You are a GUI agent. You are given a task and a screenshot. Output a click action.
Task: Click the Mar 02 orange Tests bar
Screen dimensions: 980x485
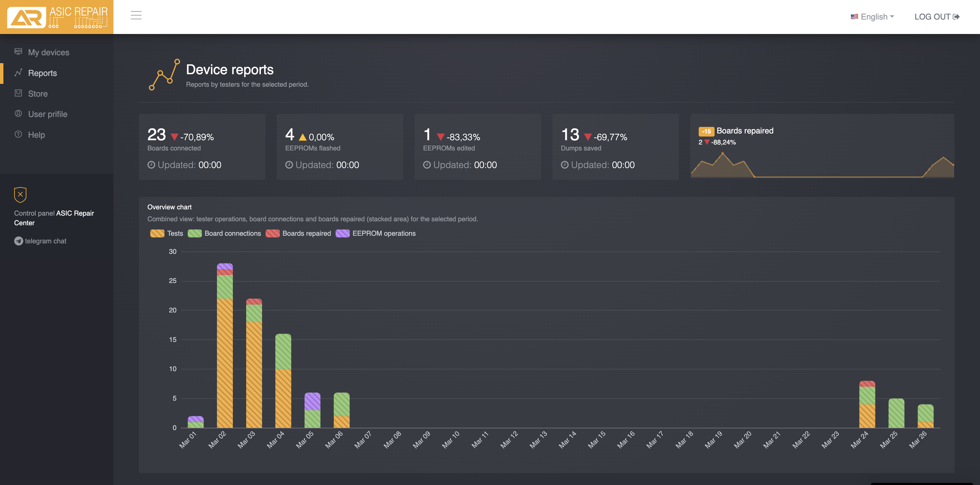click(x=225, y=363)
